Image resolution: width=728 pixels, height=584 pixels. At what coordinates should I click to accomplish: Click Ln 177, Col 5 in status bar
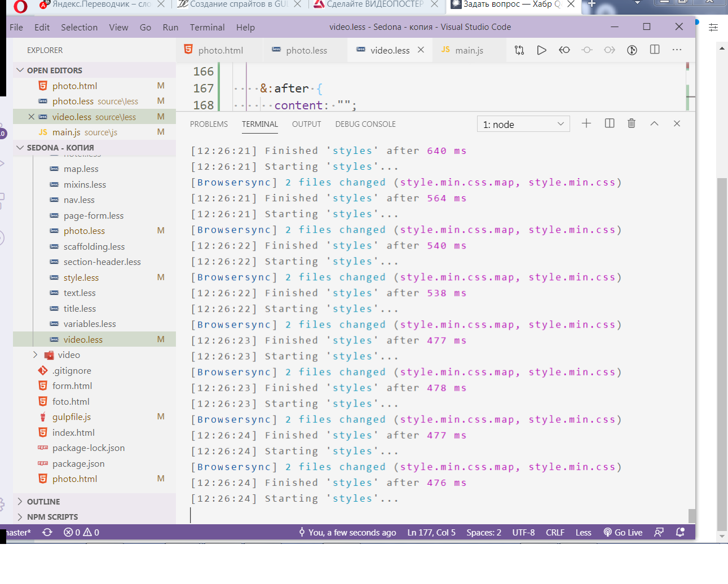pos(431,532)
